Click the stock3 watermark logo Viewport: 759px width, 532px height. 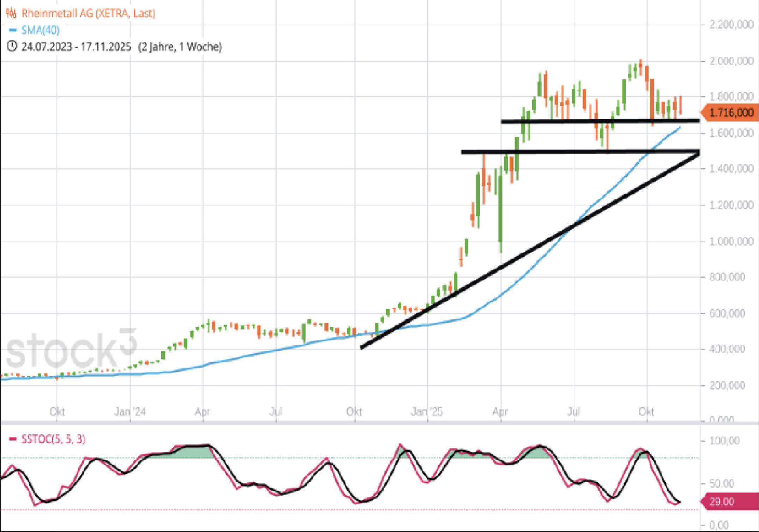(71, 349)
